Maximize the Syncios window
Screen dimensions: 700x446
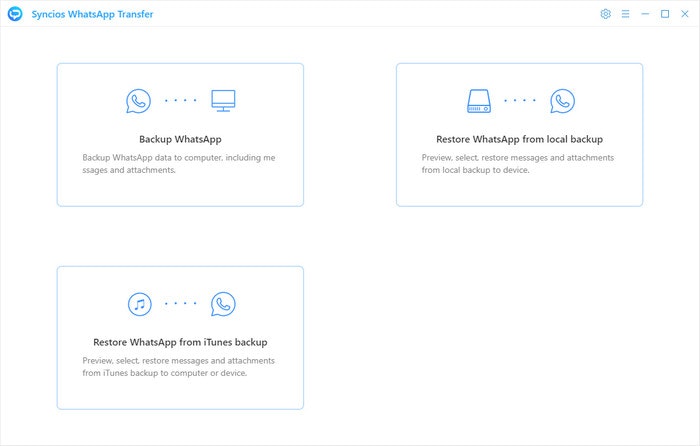[665, 14]
